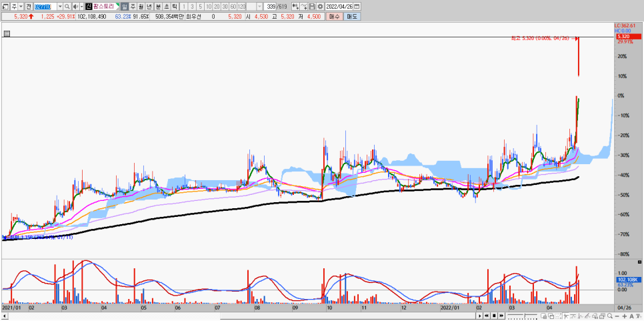Choose the 10 interval button
The image size is (644, 321).
click(x=209, y=7)
